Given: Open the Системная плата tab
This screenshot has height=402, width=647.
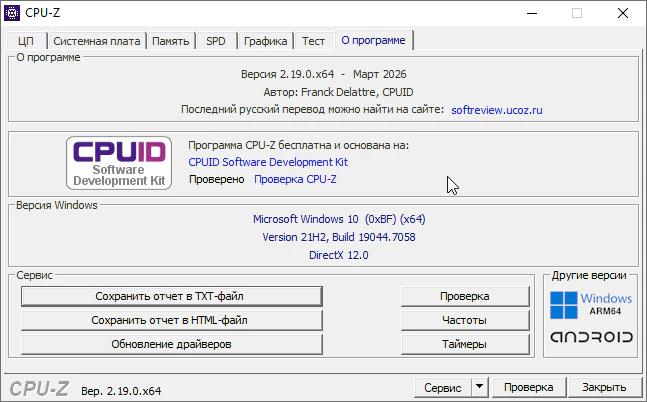Looking at the screenshot, I should 97,41.
